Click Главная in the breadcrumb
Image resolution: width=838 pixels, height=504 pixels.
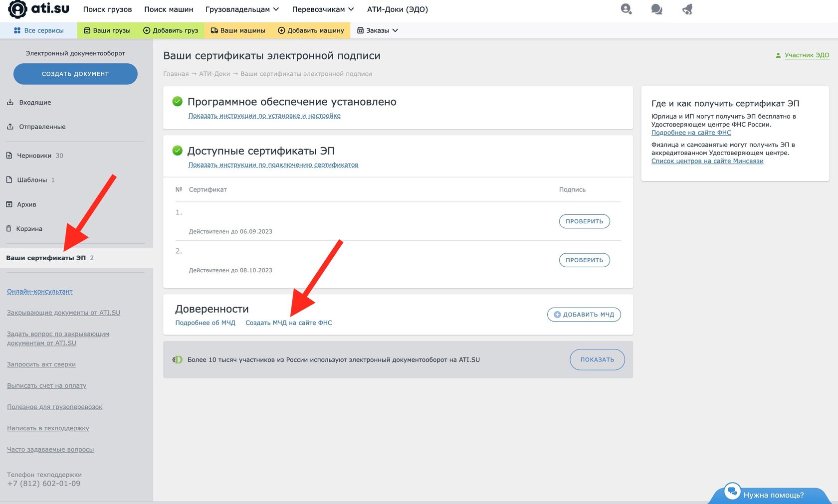(x=176, y=74)
